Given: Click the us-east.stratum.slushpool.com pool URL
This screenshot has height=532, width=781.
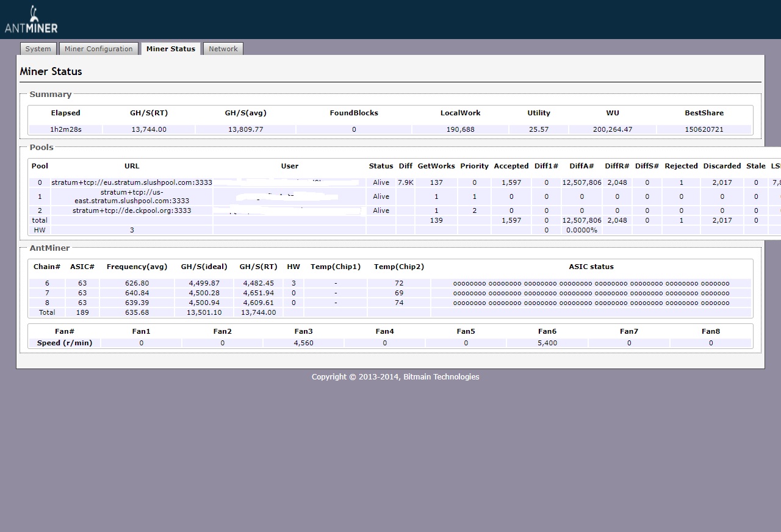Looking at the screenshot, I should pyautogui.click(x=132, y=196).
